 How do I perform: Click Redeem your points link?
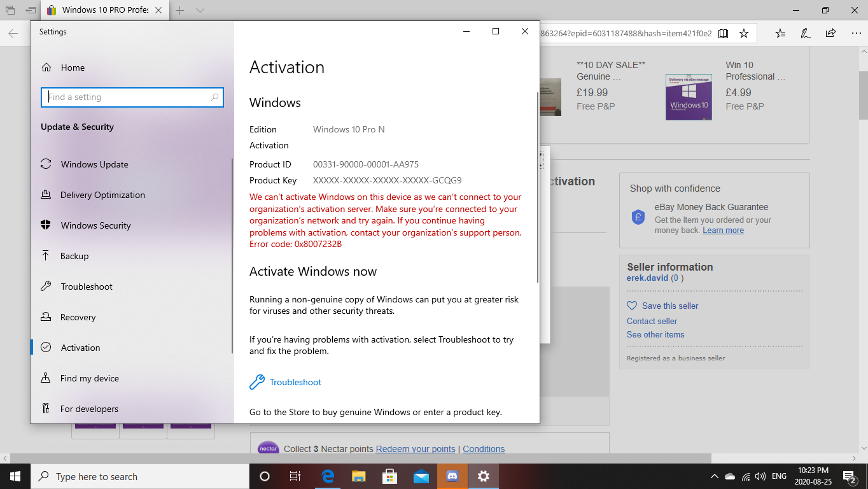tap(416, 449)
